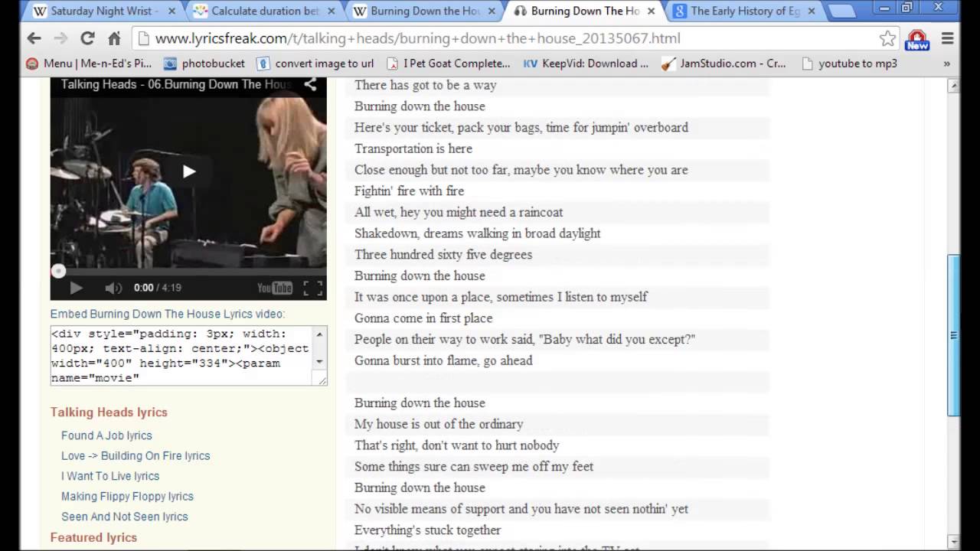The image size is (980, 551).
Task: Open the JamStudio.com bookmark
Action: pos(724,64)
